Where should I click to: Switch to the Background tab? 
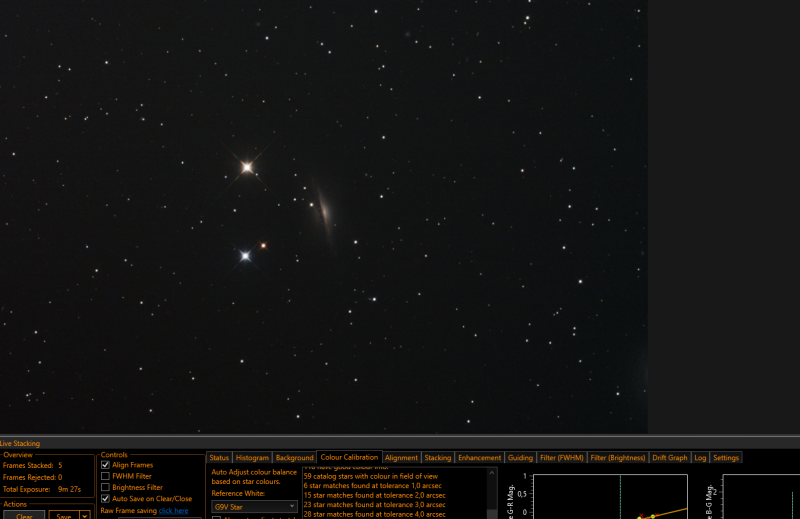(294, 458)
